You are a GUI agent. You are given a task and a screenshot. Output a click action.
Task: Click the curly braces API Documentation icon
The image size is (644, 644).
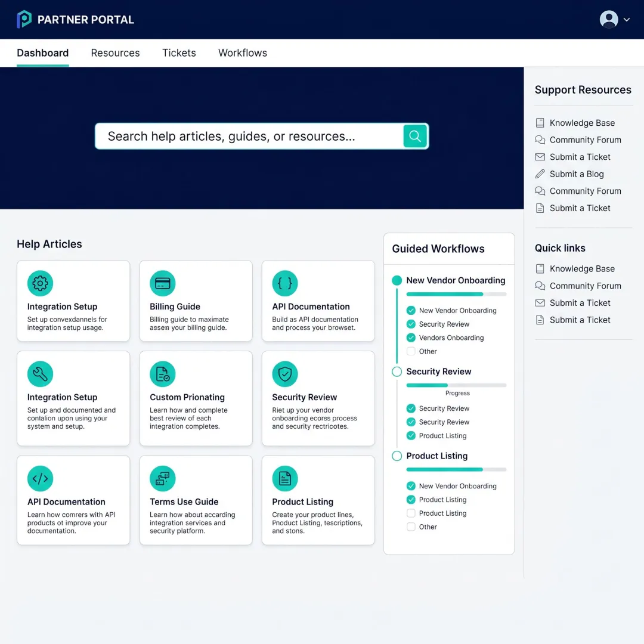point(284,283)
